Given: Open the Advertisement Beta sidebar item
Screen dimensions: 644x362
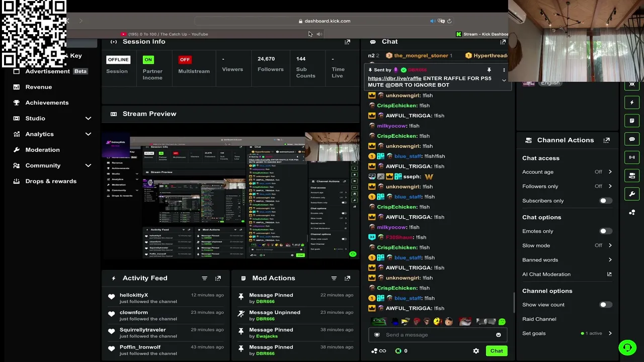Looking at the screenshot, I should [x=56, y=71].
